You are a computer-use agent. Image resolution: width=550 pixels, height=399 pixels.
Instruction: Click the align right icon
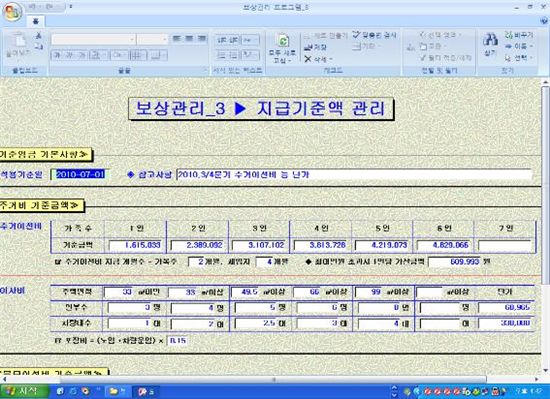click(x=202, y=39)
